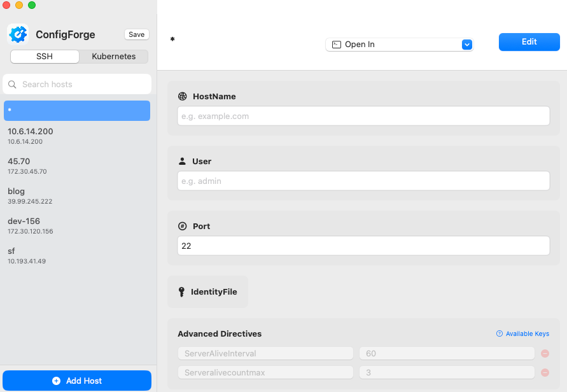
Task: Click the terminal icon in Open In
Action: pos(337,45)
